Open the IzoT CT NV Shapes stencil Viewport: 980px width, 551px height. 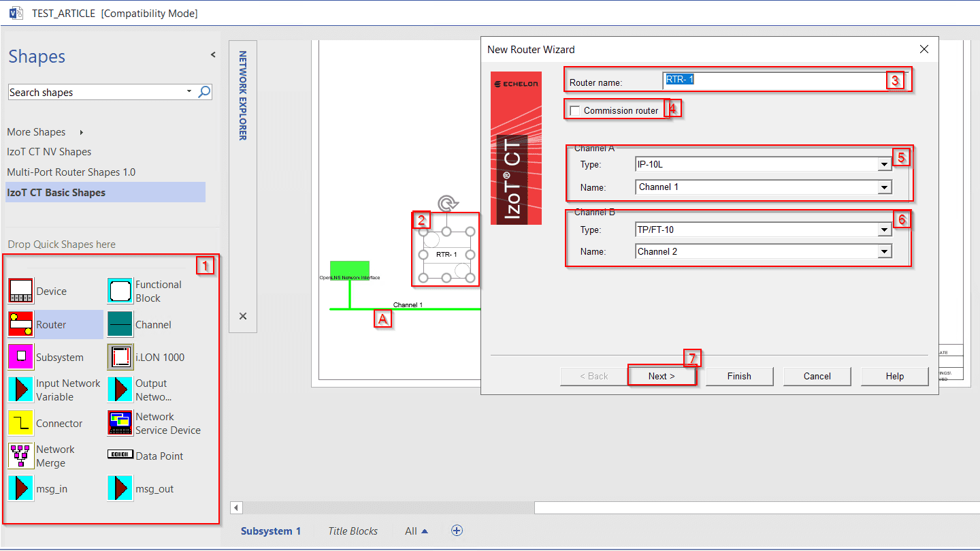pos(49,152)
